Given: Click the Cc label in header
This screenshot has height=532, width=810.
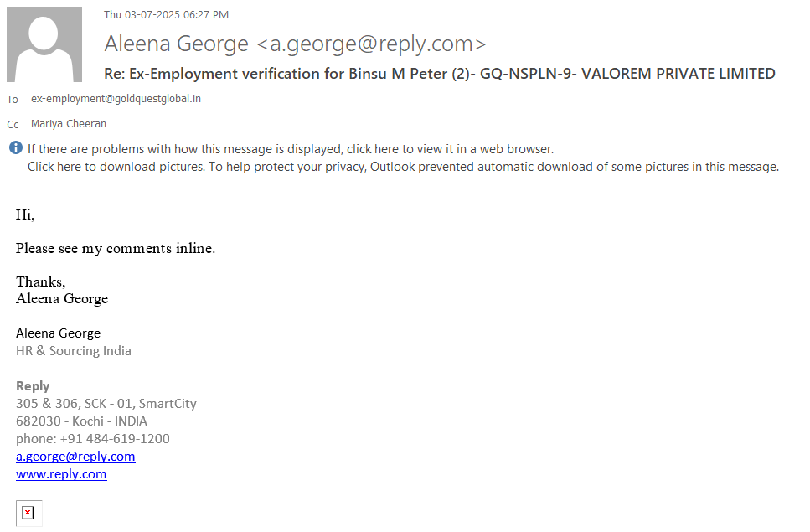Looking at the screenshot, I should pyautogui.click(x=13, y=125).
